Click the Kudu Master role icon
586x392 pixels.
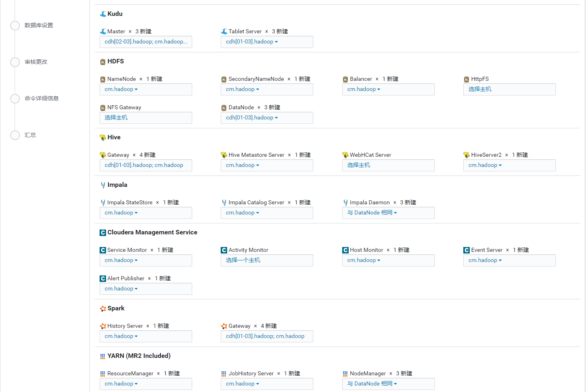[x=103, y=32]
